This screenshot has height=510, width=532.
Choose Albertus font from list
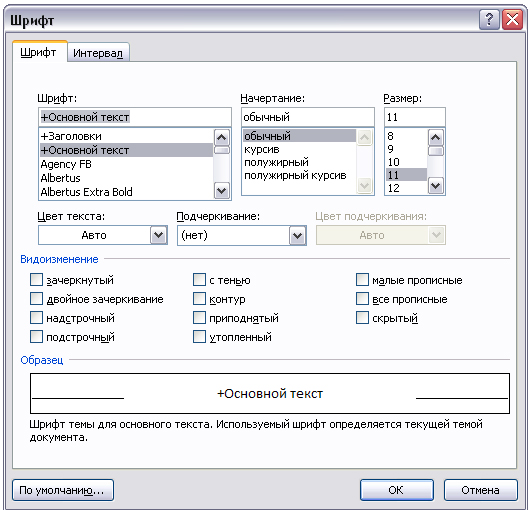[126, 178]
